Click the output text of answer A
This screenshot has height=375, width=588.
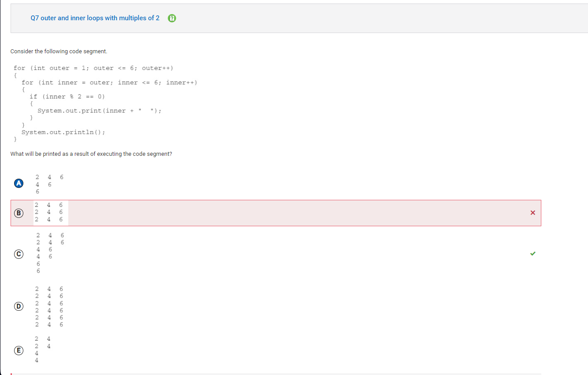[49, 184]
